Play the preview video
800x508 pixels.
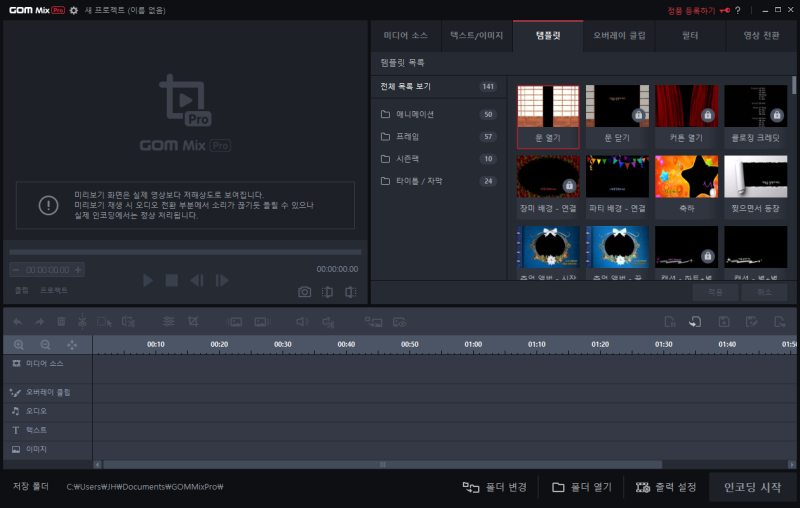point(148,280)
